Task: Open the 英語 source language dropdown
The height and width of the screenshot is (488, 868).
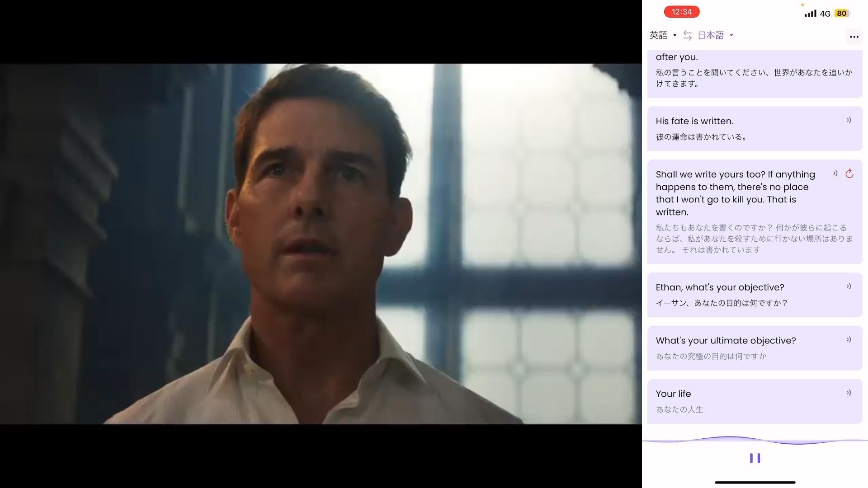Action: click(x=663, y=35)
